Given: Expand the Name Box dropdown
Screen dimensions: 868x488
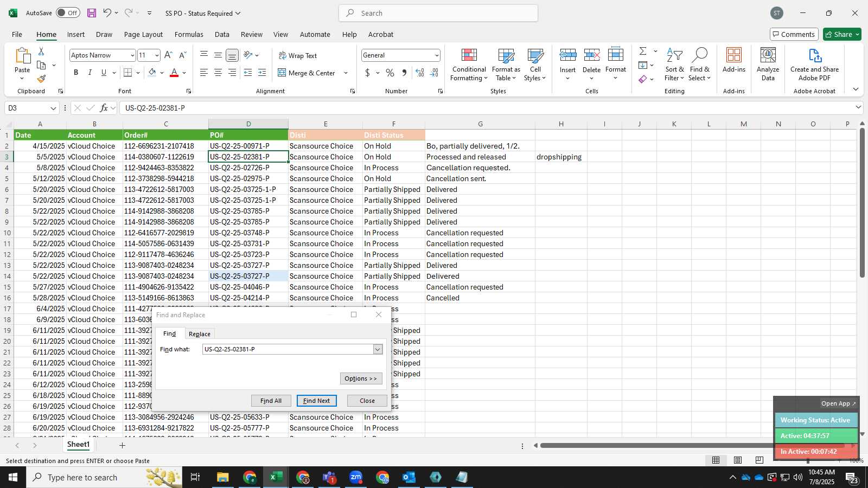Looking at the screenshot, I should pos(53,108).
